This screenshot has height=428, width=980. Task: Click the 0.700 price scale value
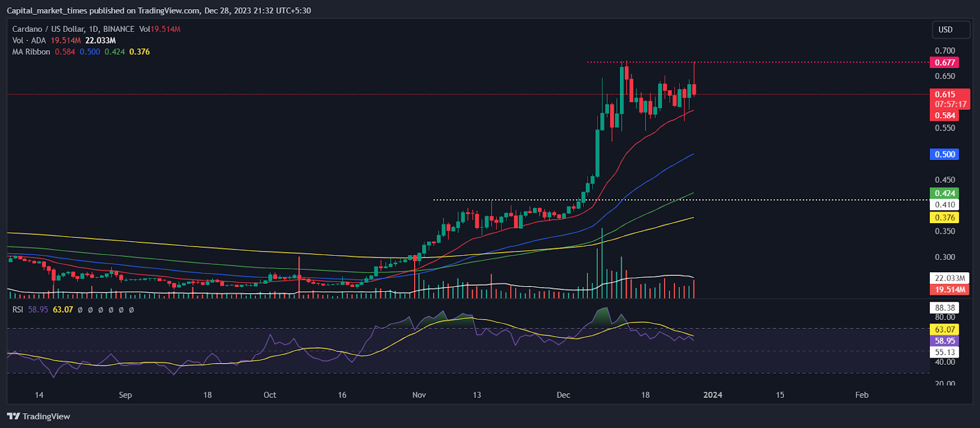pos(944,50)
